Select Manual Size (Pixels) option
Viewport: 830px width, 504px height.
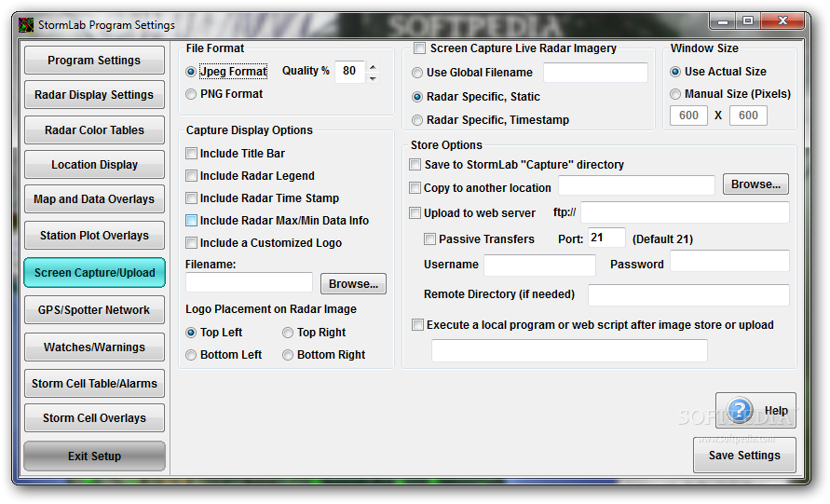[x=675, y=94]
